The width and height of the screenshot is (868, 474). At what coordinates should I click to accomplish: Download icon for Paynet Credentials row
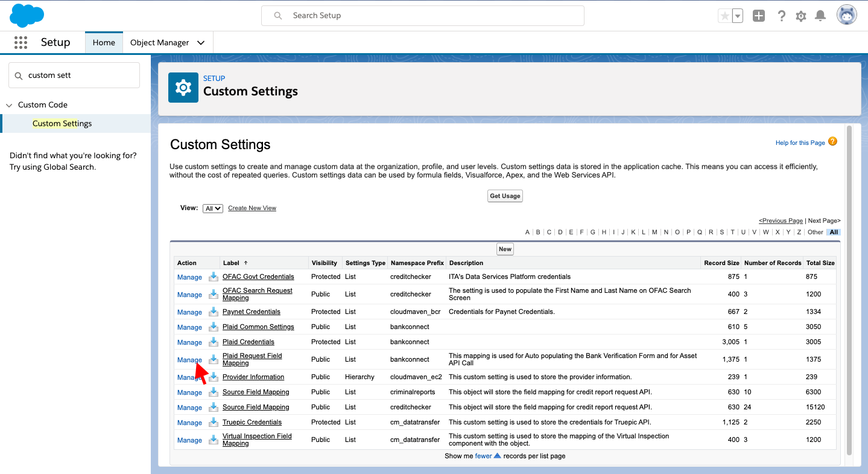213,312
